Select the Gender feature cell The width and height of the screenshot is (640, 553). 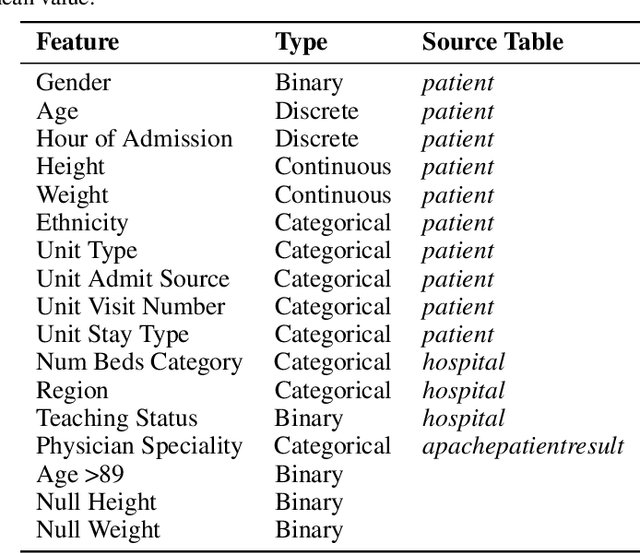tap(73, 83)
